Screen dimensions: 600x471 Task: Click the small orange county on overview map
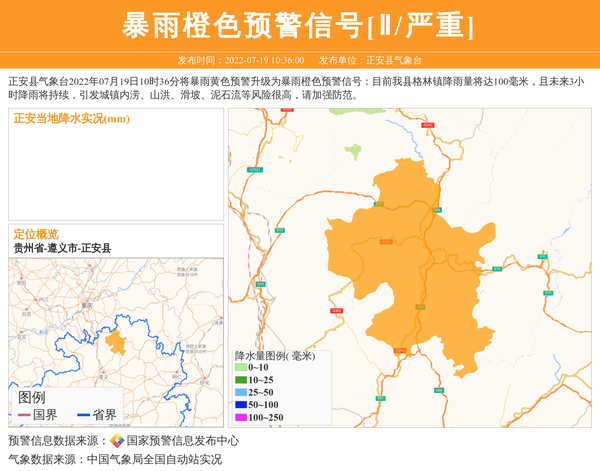tap(116, 343)
